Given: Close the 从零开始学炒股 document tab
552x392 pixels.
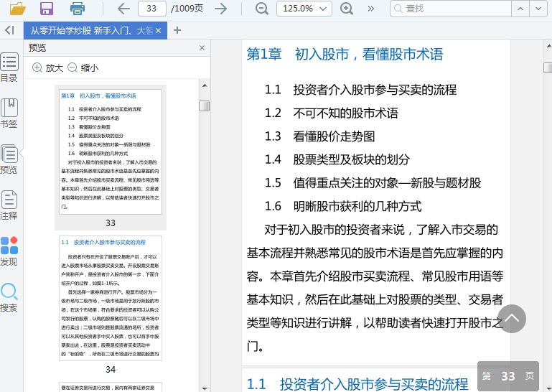Looking at the screenshot, I should point(159,31).
